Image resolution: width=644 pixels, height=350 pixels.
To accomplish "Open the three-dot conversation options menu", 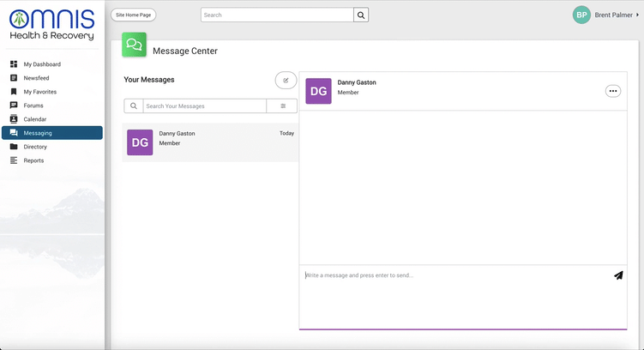I will coord(613,91).
